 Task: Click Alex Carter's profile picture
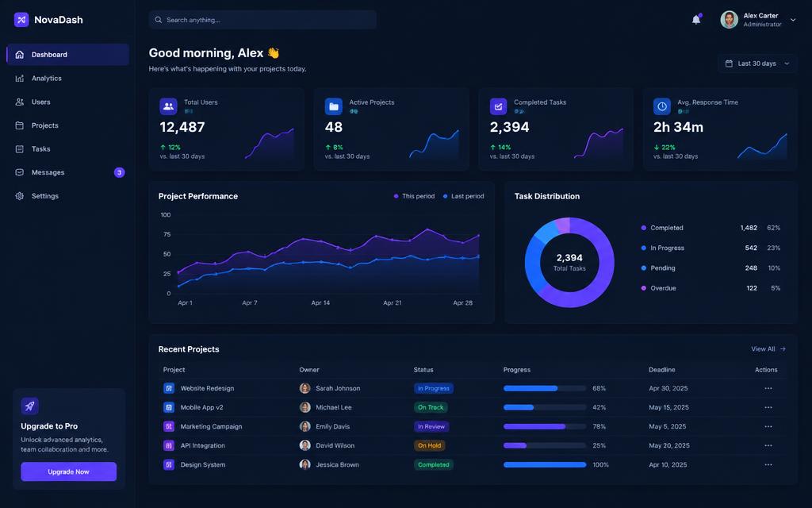click(730, 20)
